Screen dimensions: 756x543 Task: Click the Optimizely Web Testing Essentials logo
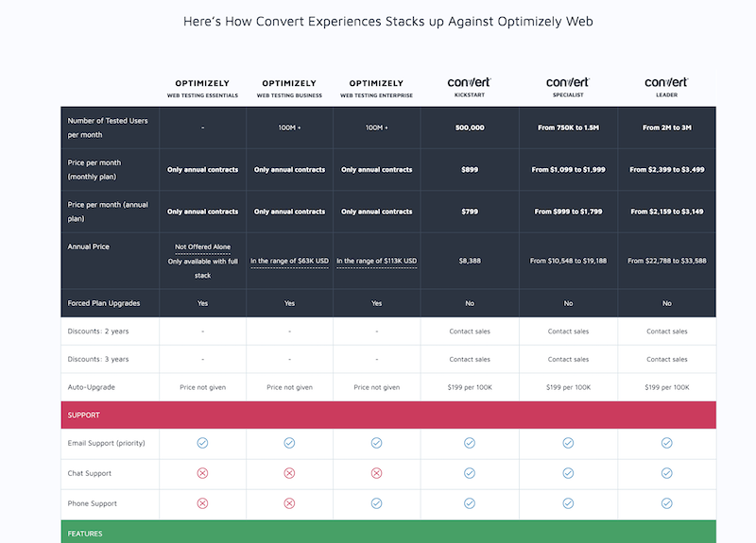click(202, 83)
